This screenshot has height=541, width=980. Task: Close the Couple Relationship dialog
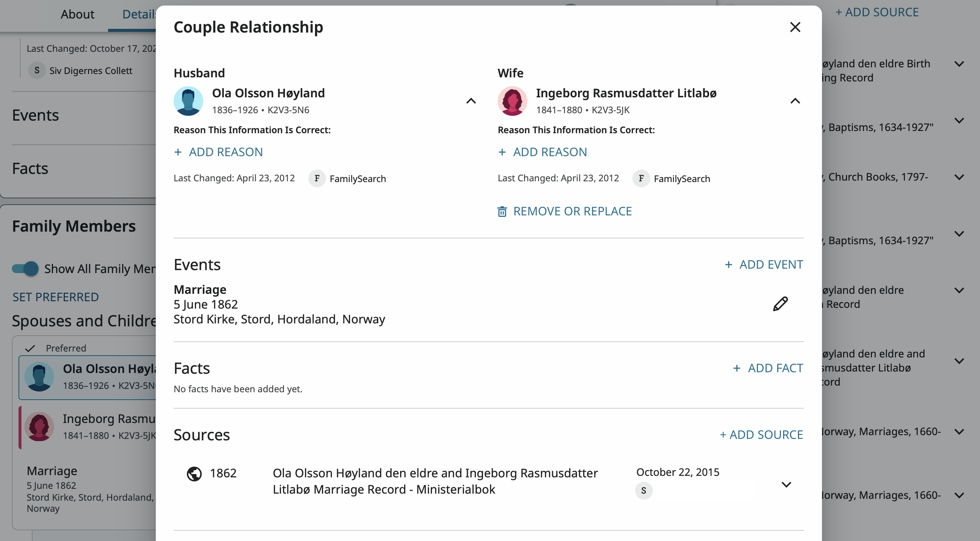[795, 27]
